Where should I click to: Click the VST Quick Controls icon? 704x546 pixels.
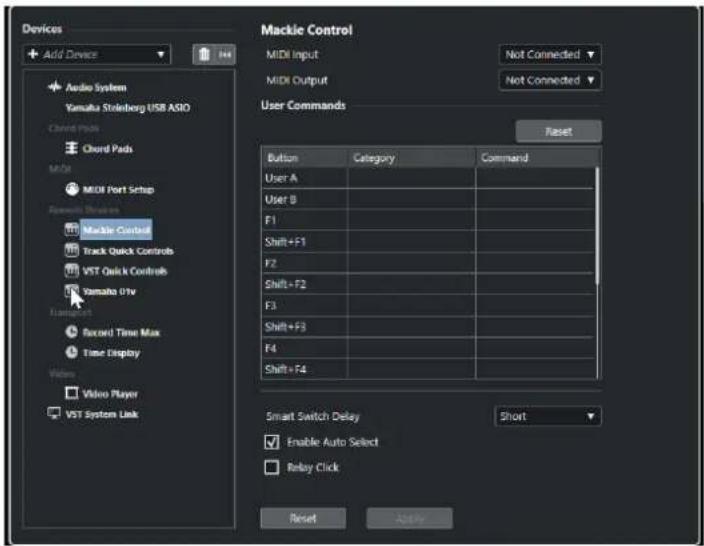click(71, 271)
